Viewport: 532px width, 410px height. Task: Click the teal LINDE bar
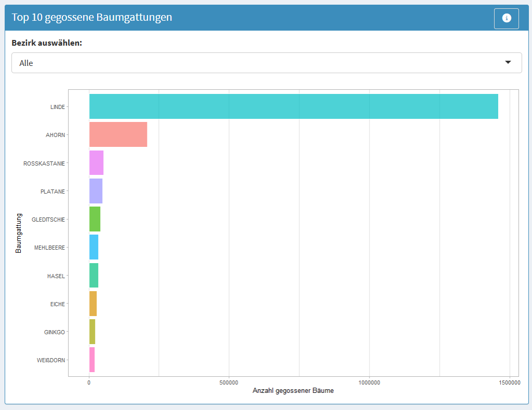[294, 106]
